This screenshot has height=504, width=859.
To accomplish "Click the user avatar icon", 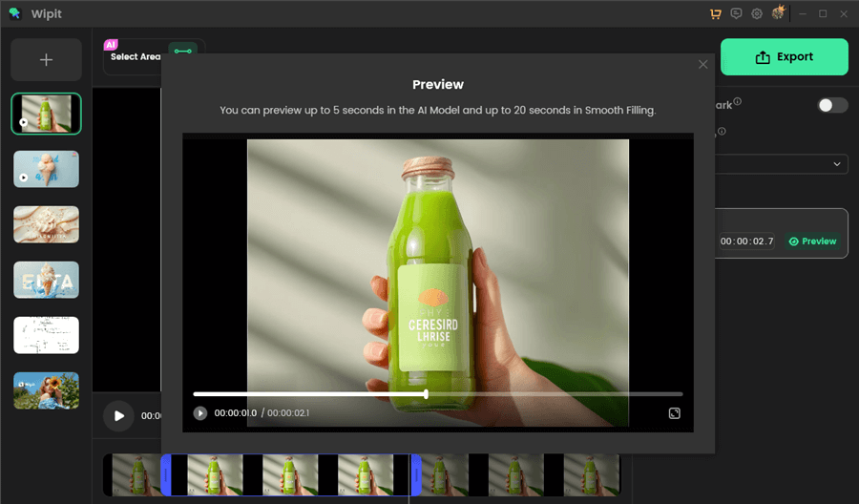I will [778, 12].
